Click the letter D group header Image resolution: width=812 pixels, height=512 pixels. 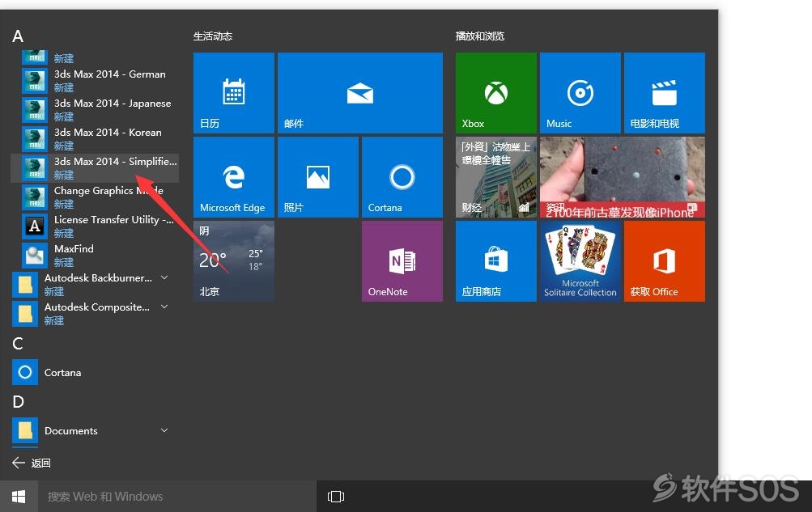[x=18, y=402]
